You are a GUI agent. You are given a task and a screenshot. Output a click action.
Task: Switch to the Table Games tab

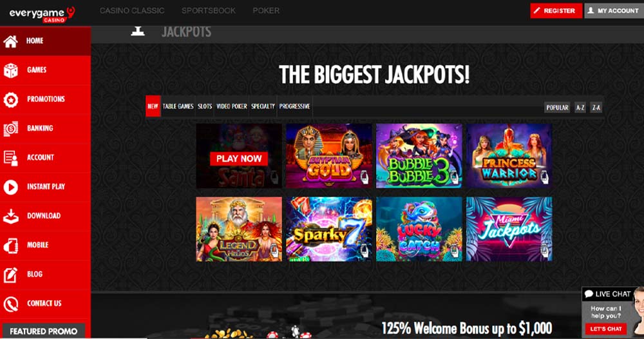click(178, 106)
